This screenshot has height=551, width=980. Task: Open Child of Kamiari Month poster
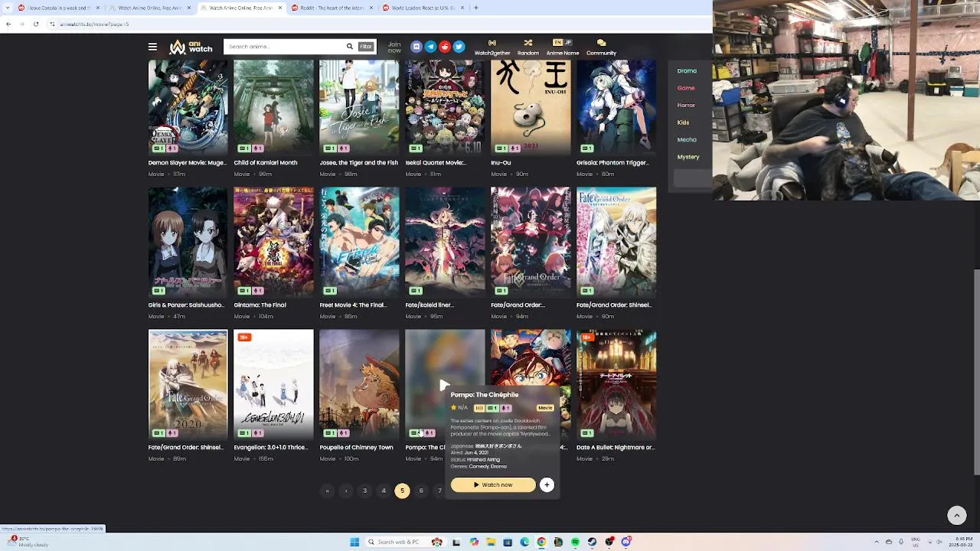(273, 107)
